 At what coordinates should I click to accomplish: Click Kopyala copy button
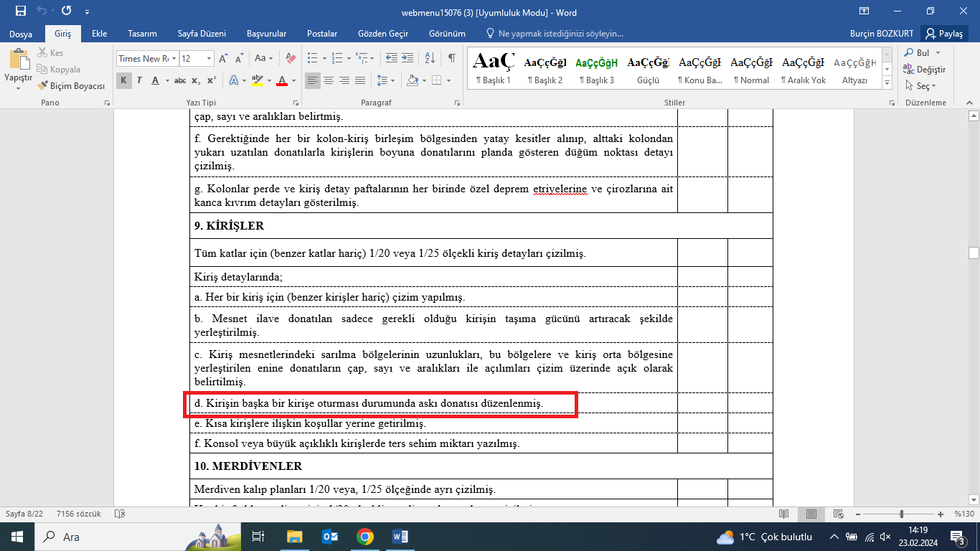click(58, 70)
